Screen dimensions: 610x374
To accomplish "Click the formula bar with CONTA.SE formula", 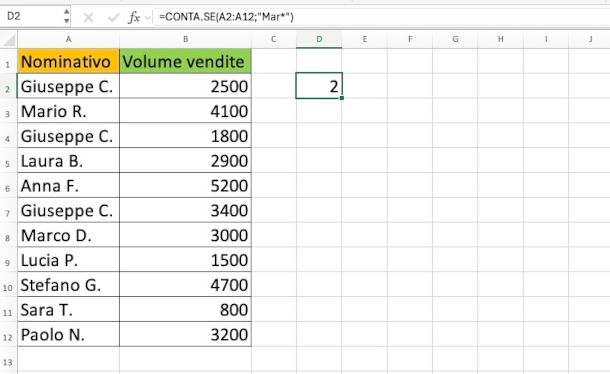I will [381, 17].
